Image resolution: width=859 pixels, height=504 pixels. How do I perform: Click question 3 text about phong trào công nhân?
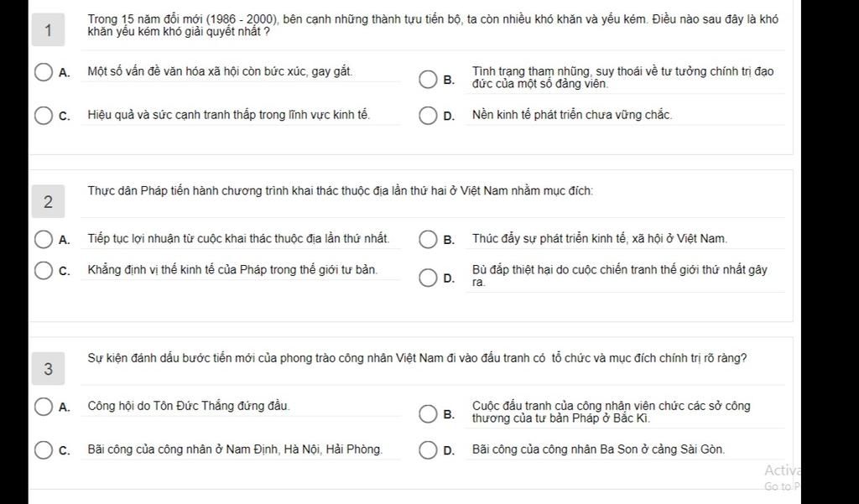click(x=417, y=358)
